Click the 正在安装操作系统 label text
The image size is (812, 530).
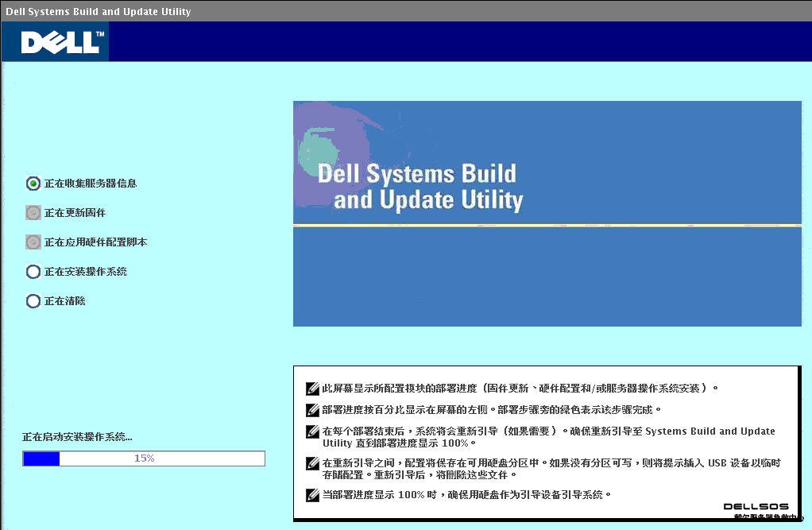tap(86, 272)
